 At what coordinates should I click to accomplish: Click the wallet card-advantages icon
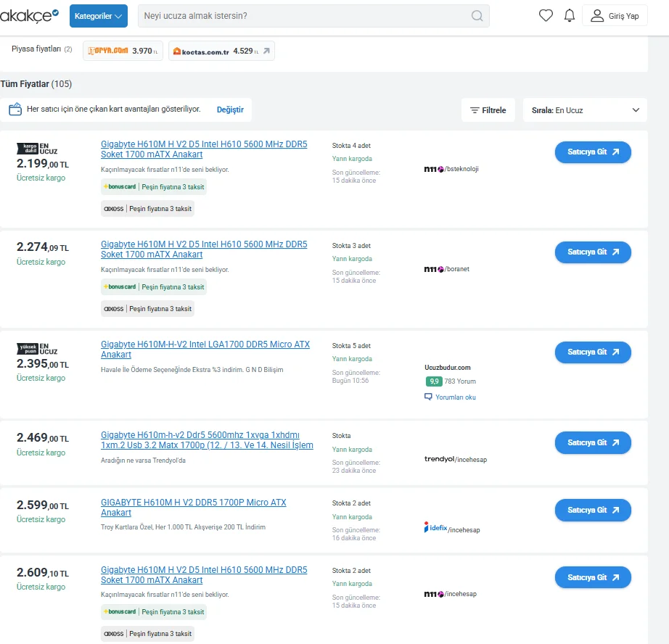[x=15, y=110]
